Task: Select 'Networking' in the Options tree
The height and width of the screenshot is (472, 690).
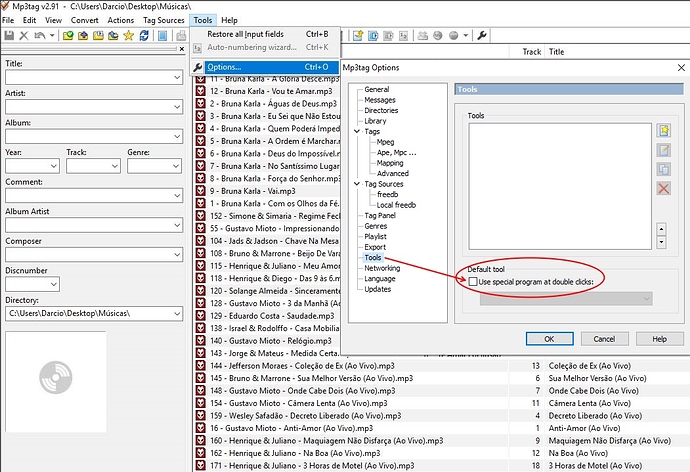Action: tap(382, 268)
